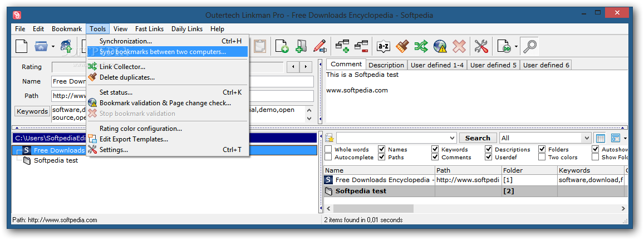Viewport: 644px width, 240px height.
Task: Open dropdown arrow next to open folder icon
Action: pyautogui.click(x=53, y=46)
